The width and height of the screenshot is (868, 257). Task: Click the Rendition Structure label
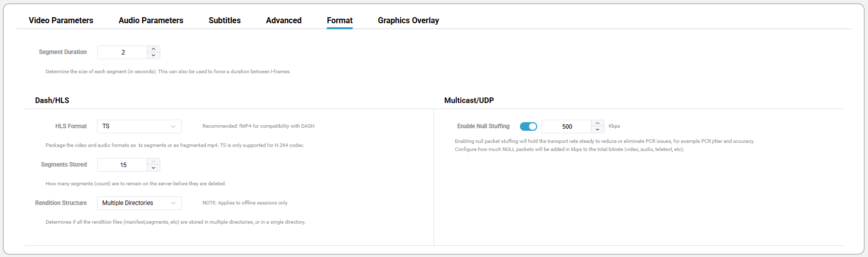pos(61,203)
